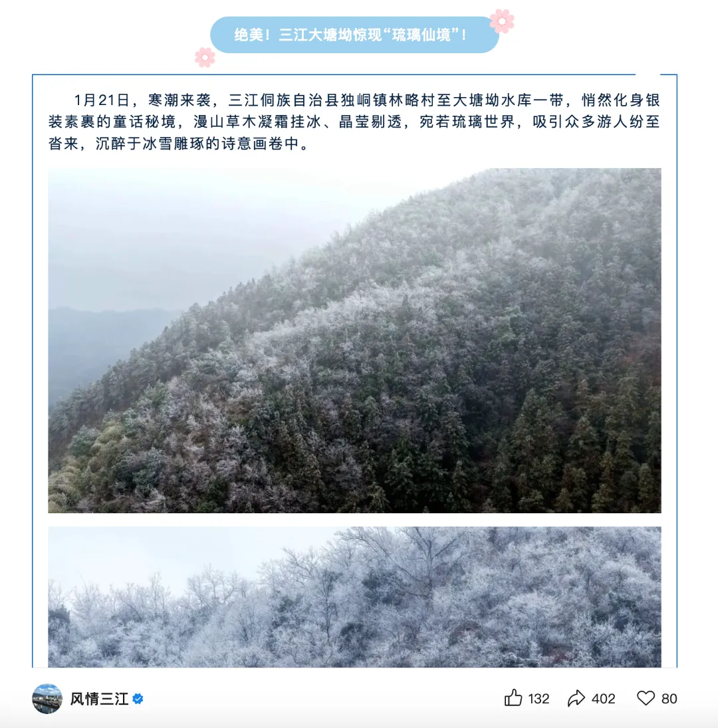
Task: Click 琉璃仙境 in the banner title
Action: click(x=421, y=35)
